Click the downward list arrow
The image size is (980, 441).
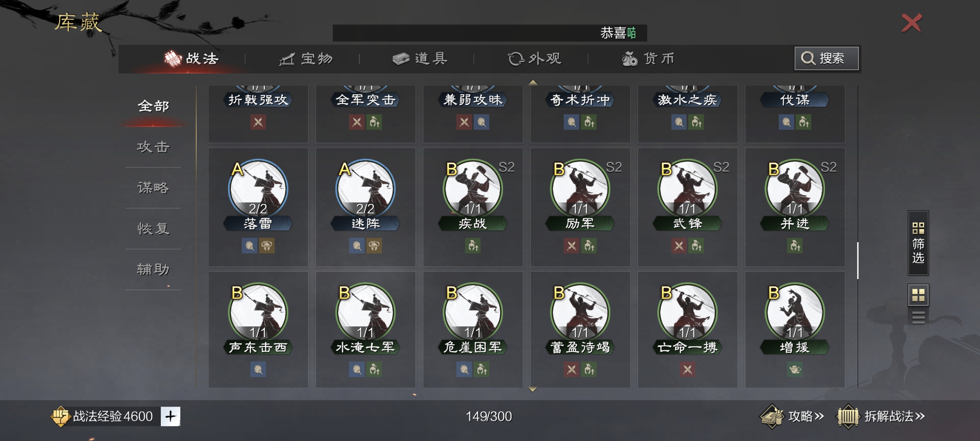[x=533, y=389]
